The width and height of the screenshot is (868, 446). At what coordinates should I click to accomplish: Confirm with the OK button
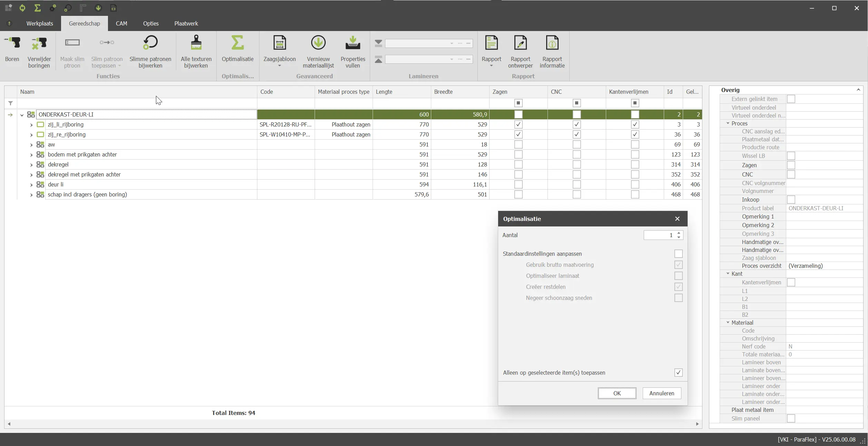click(617, 393)
